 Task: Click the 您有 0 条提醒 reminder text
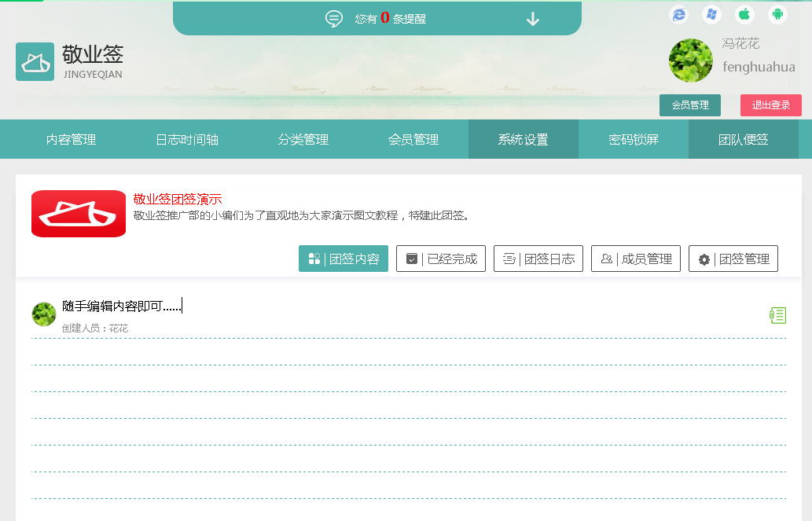pos(391,18)
